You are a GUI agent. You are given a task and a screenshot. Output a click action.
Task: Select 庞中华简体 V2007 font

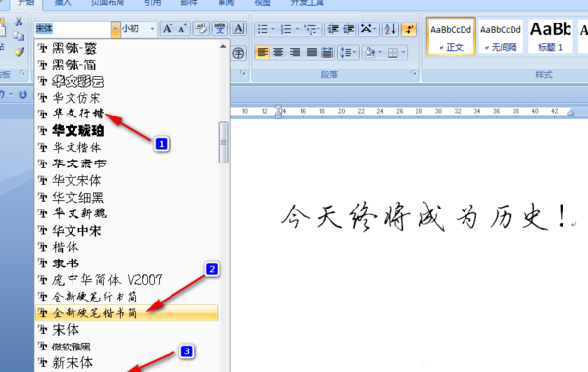[126, 280]
